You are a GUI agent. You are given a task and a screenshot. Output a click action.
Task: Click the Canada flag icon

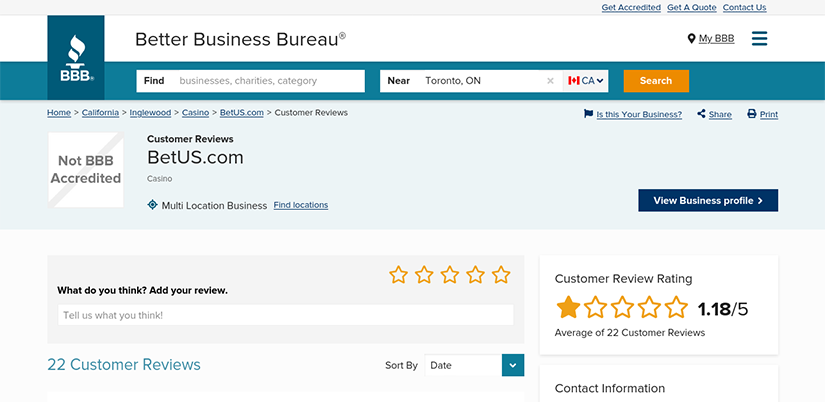pos(574,81)
